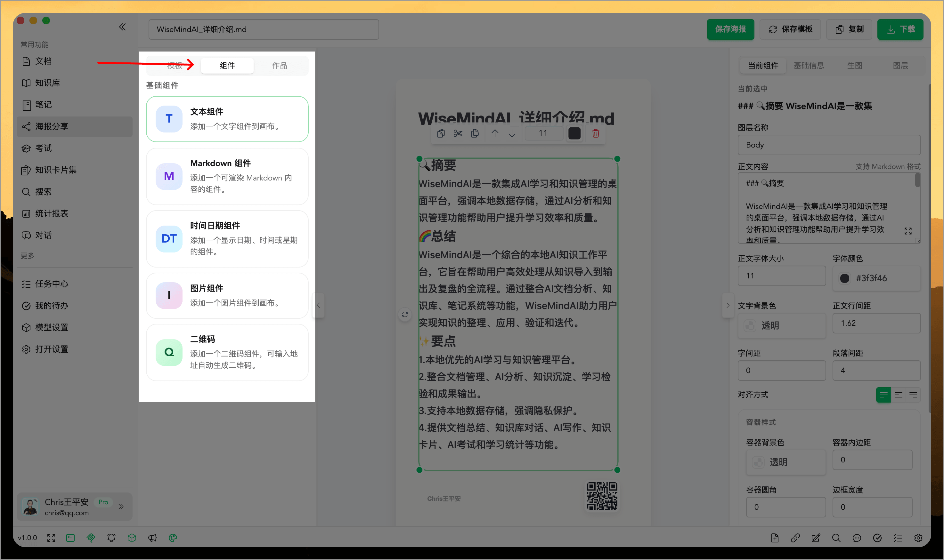Cut the selected component with the scissors icon
Image resolution: width=944 pixels, height=560 pixels.
[458, 133]
